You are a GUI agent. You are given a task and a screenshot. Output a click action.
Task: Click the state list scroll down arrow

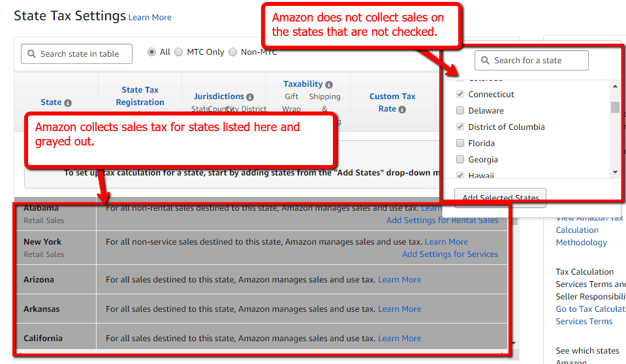615,172
